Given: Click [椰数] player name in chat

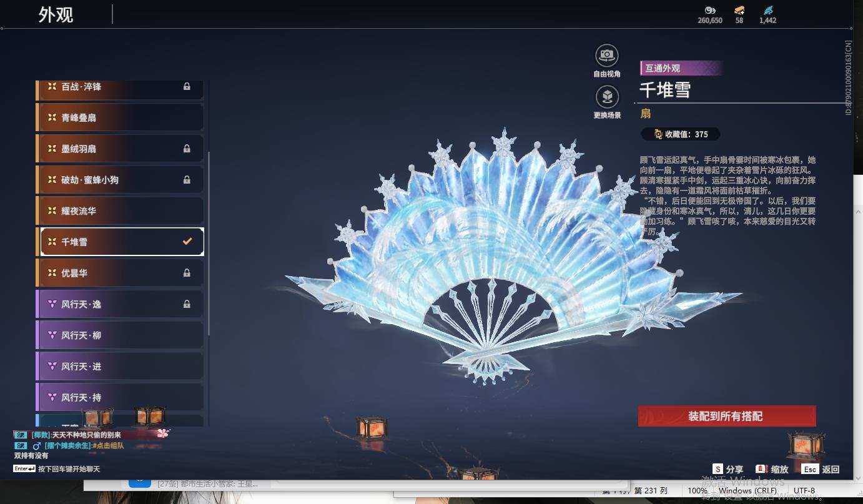Looking at the screenshot, I should click(x=41, y=435).
